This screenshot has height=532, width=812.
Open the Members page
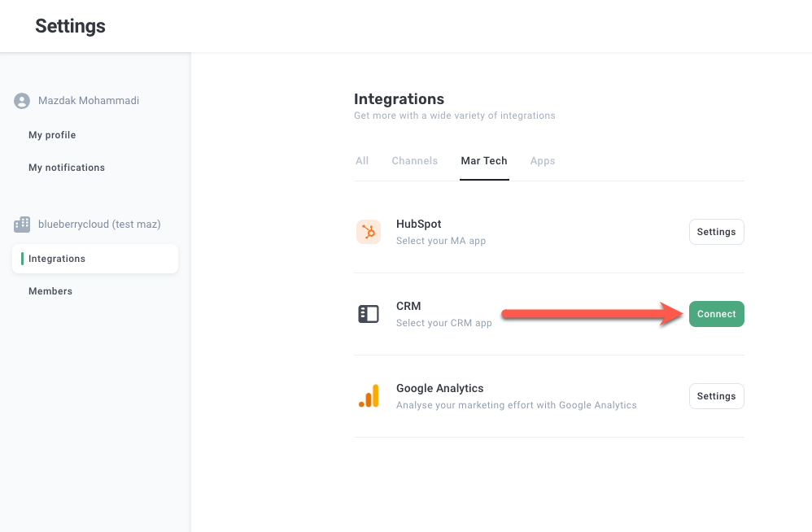tap(50, 291)
